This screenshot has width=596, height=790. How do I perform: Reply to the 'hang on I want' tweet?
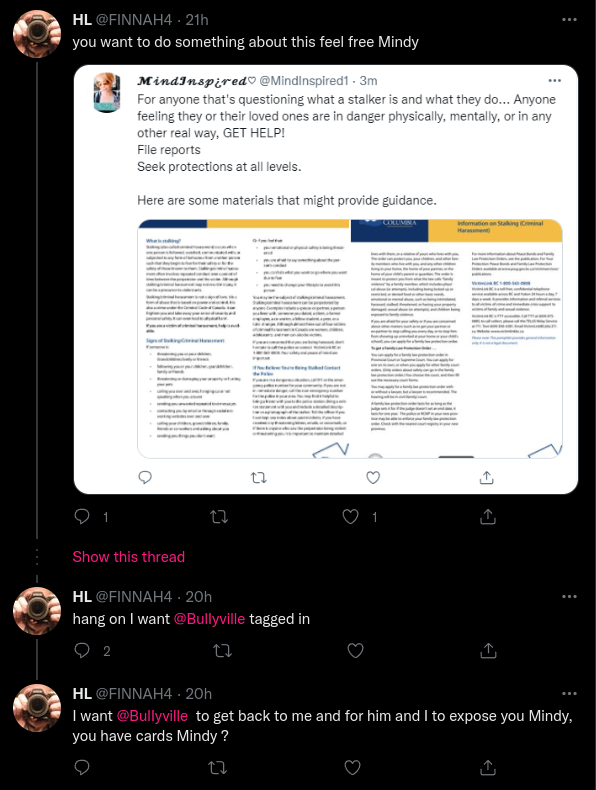[x=82, y=650]
